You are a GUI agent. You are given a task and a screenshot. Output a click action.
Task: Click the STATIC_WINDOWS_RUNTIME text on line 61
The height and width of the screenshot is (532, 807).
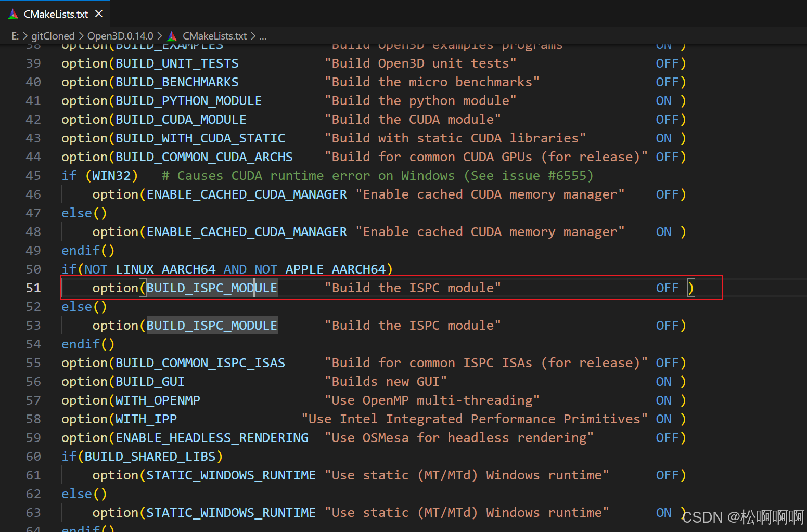pyautogui.click(x=230, y=475)
